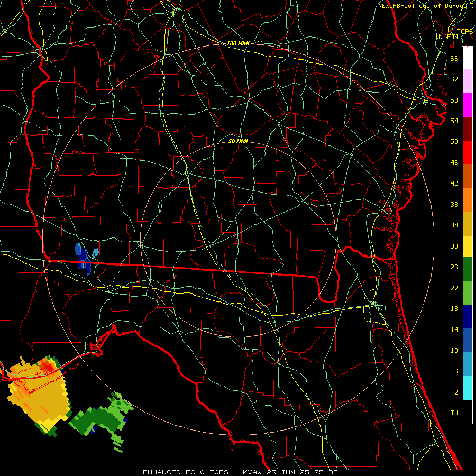476x476 pixels.
Task: Pick the bright orange legend swatch
Action: [467, 200]
